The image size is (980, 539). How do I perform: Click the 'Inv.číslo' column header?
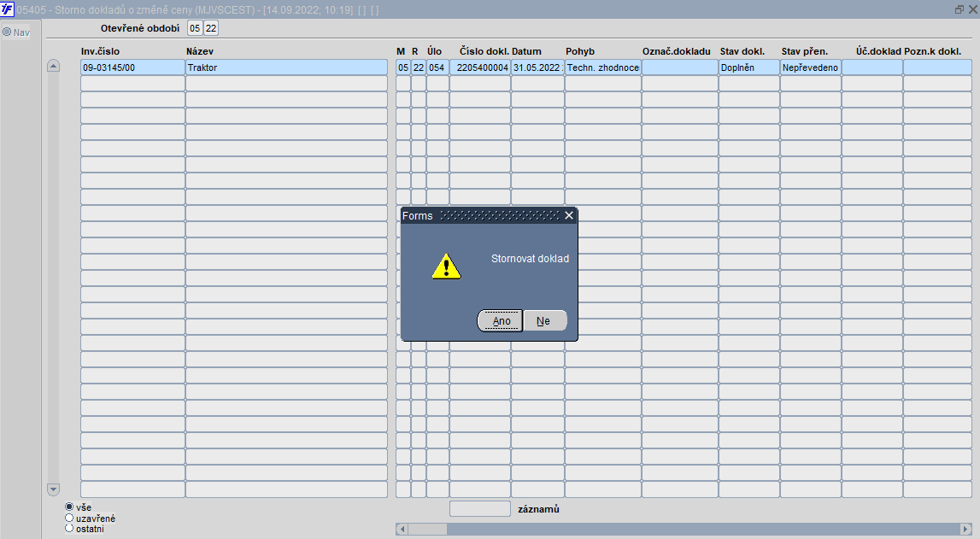click(100, 51)
